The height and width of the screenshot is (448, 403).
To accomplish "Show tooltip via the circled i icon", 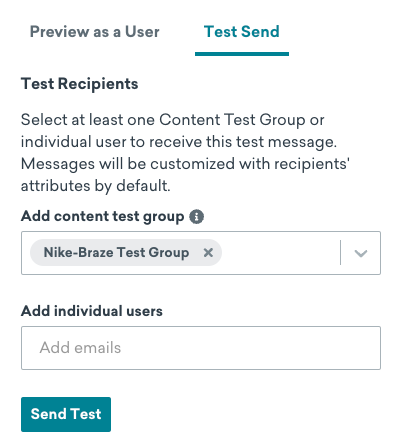I will click(x=197, y=217).
